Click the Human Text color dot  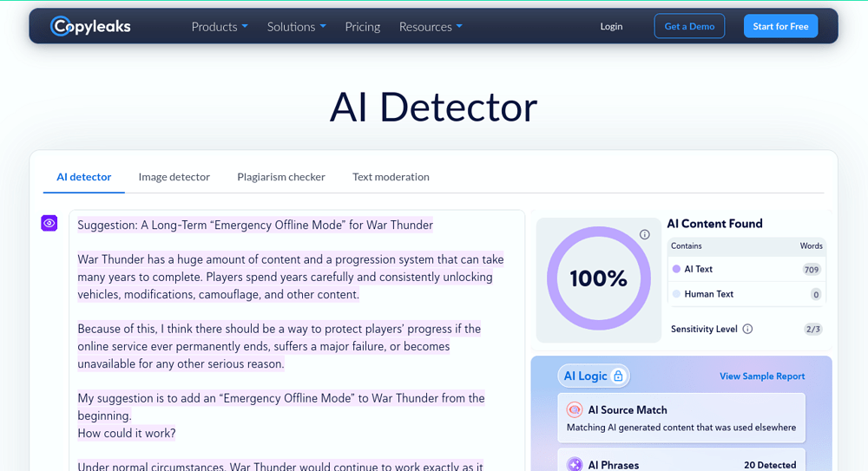click(676, 294)
